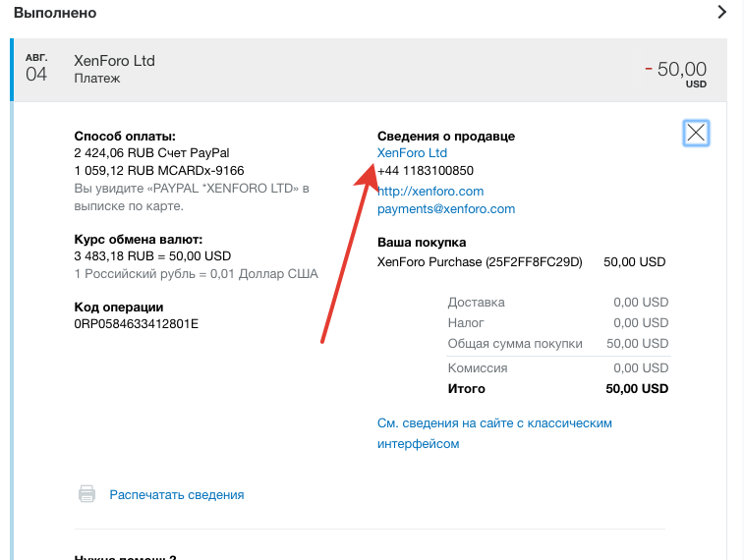Click the MCARDx-9166 payment method line
Screen dimensions: 744x560
[159, 171]
